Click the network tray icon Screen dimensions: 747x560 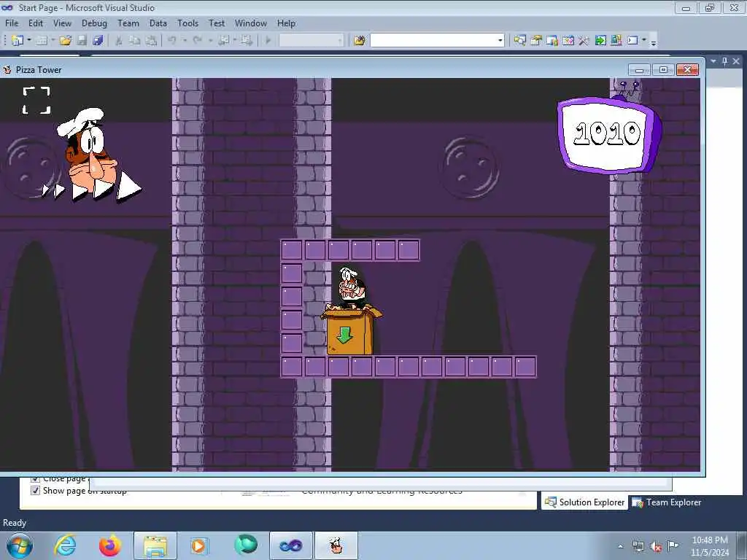click(638, 547)
